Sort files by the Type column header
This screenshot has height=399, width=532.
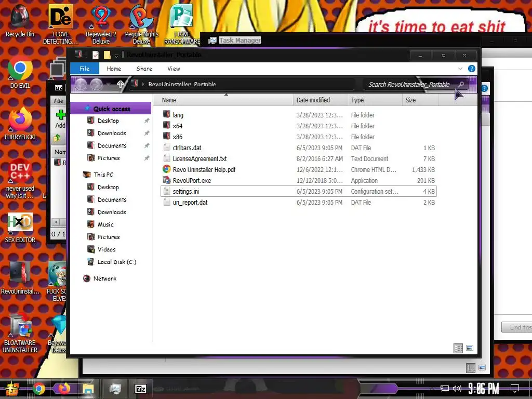pyautogui.click(x=375, y=100)
